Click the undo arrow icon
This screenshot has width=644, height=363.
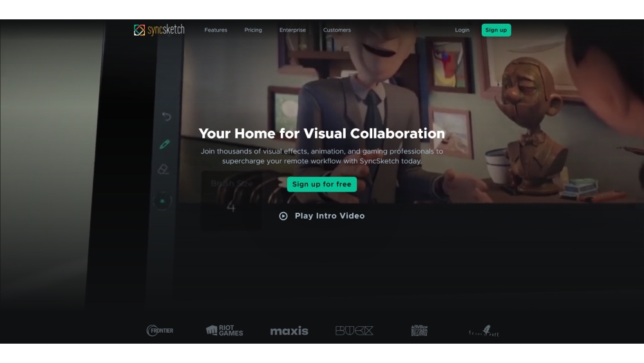pyautogui.click(x=166, y=116)
